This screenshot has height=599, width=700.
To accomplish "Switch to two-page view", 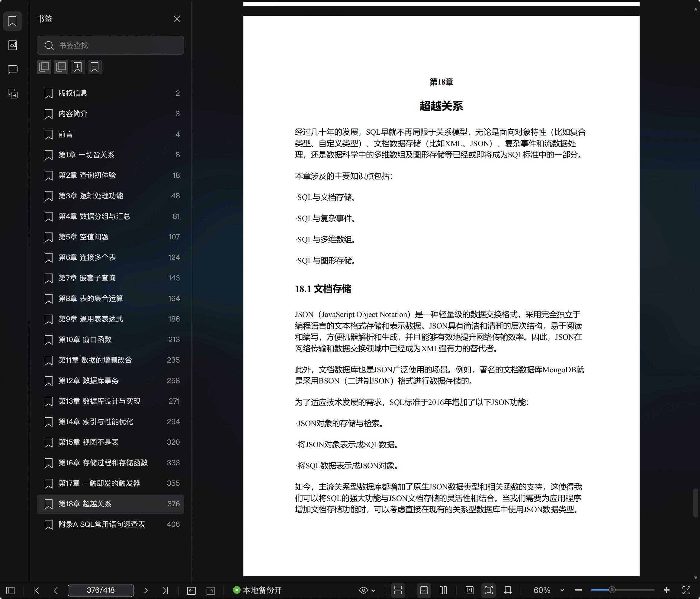I will tap(444, 591).
